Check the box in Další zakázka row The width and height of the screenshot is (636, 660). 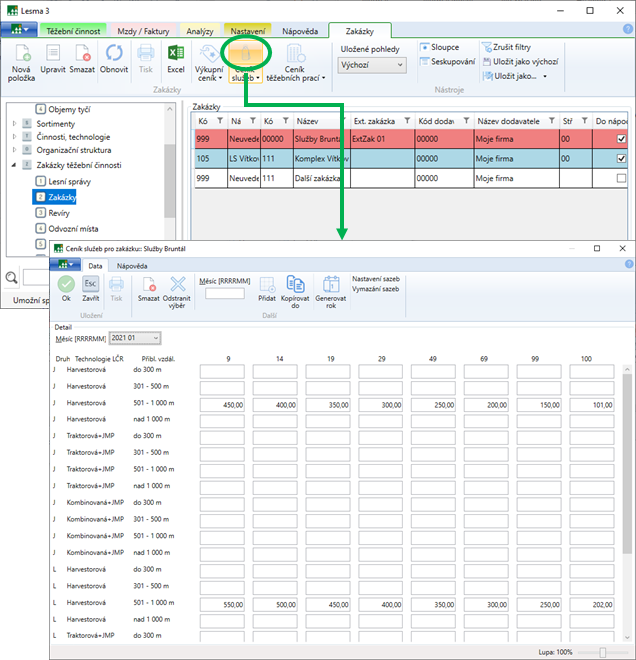point(621,177)
